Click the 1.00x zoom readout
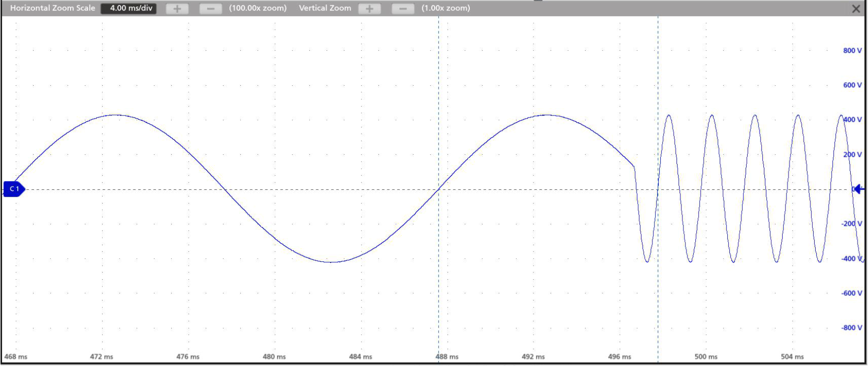868x366 pixels. click(446, 8)
